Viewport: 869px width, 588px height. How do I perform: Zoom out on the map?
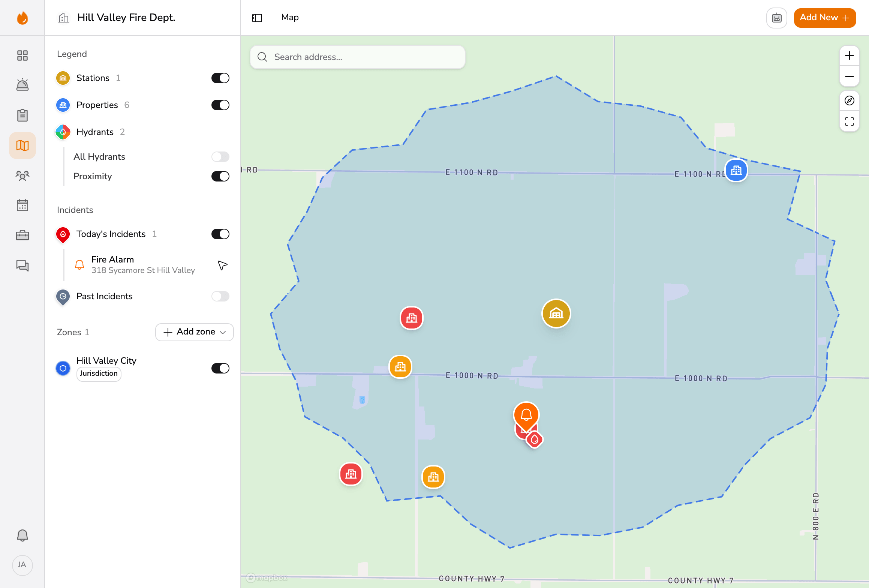(x=850, y=76)
